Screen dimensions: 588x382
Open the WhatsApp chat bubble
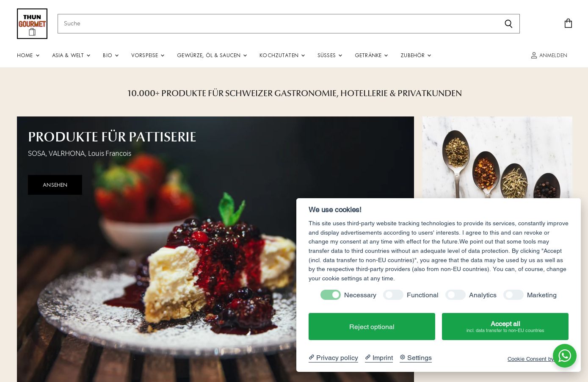click(564, 356)
